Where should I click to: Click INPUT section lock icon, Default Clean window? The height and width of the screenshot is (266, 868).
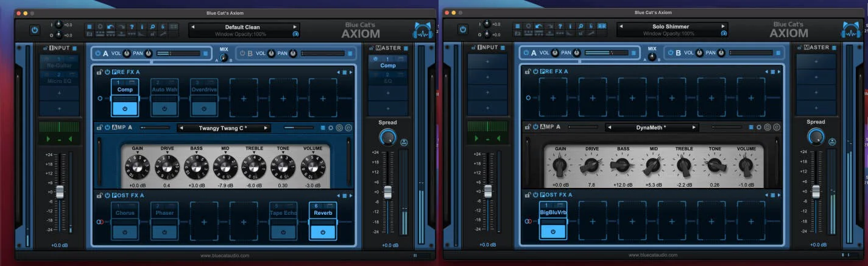45,48
